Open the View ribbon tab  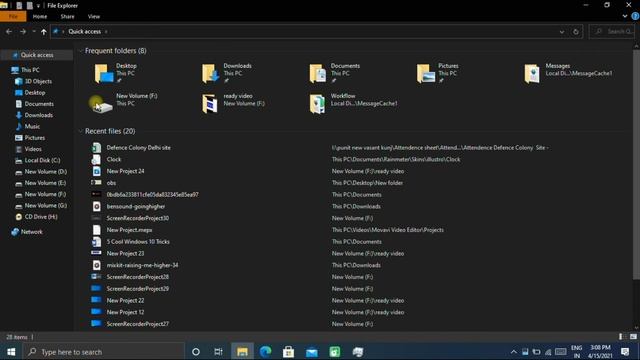(x=93, y=16)
